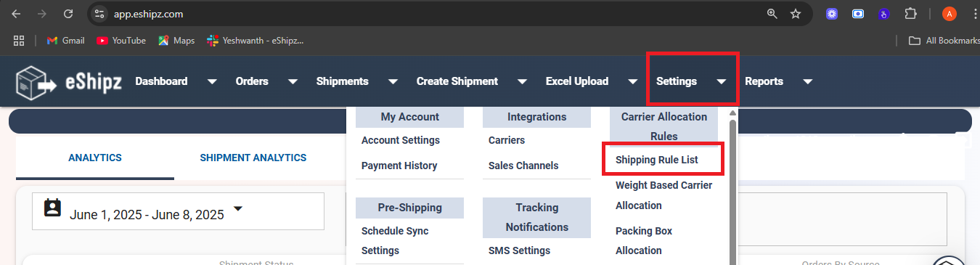Expand the Reports dropdown arrow
This screenshot has height=265, width=980.
coord(807,82)
